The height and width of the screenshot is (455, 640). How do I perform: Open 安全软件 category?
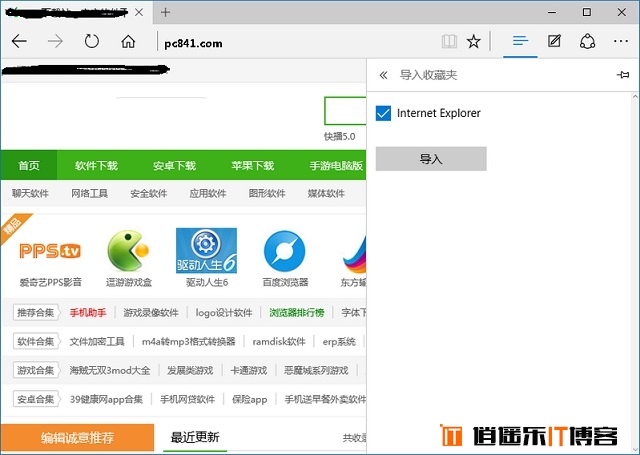pos(149,193)
